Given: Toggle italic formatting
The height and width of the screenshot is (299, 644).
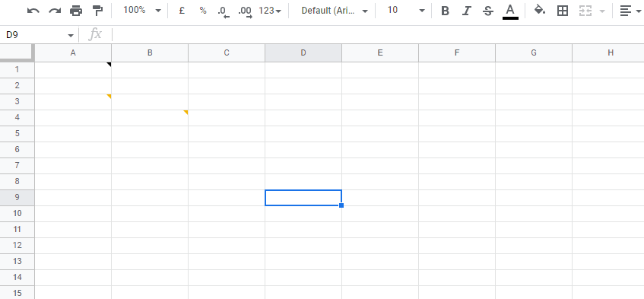Looking at the screenshot, I should (x=466, y=11).
